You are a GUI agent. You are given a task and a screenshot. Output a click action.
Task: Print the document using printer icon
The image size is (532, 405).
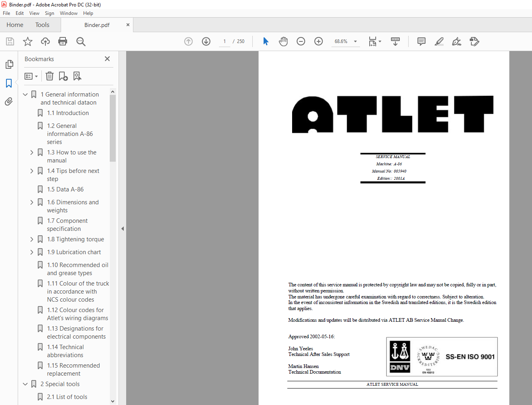tap(63, 41)
